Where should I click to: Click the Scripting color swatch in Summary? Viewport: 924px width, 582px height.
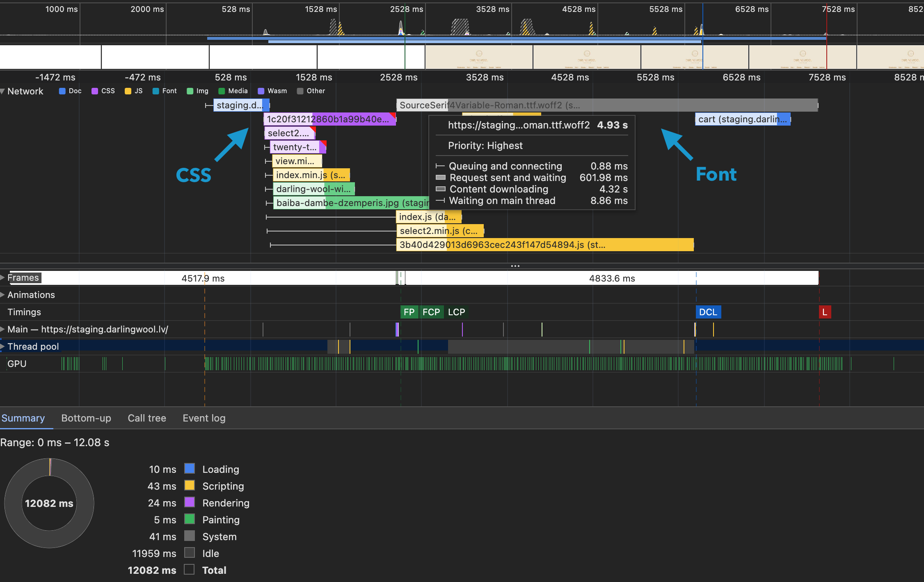pyautogui.click(x=189, y=486)
